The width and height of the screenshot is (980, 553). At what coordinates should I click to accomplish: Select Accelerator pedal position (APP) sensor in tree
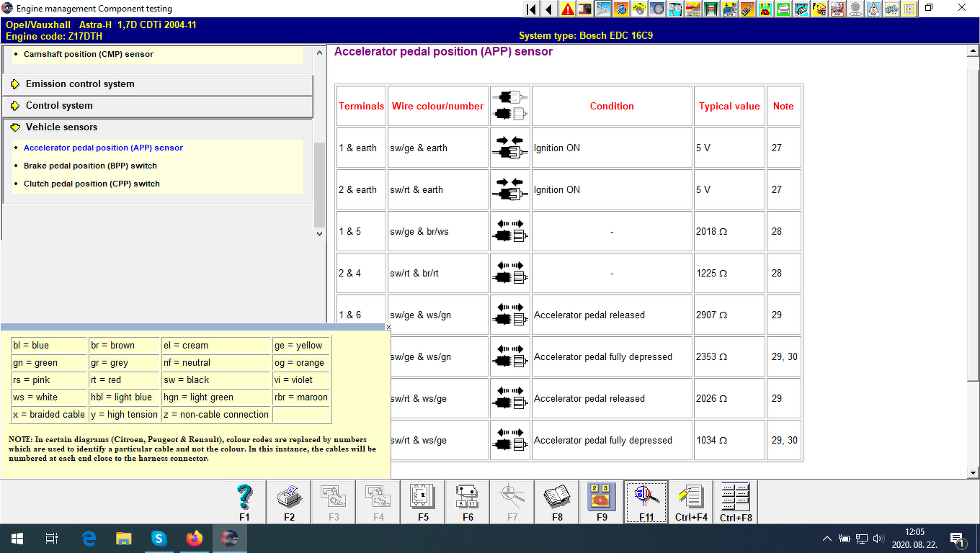pyautogui.click(x=103, y=148)
